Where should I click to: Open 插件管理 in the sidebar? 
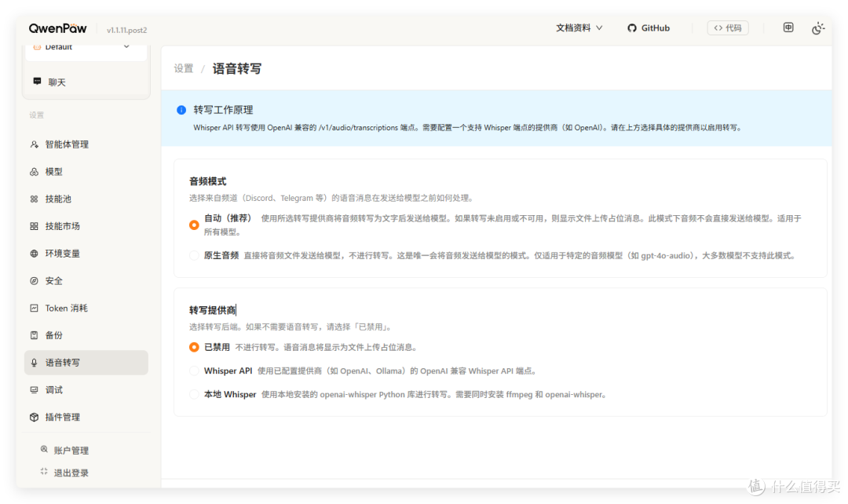pos(86,417)
